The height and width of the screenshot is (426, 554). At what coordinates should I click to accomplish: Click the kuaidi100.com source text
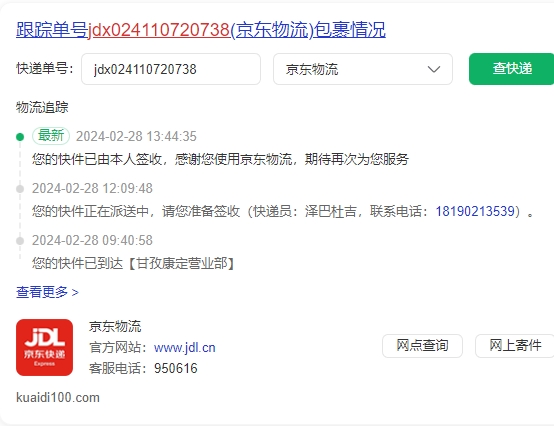click(58, 398)
